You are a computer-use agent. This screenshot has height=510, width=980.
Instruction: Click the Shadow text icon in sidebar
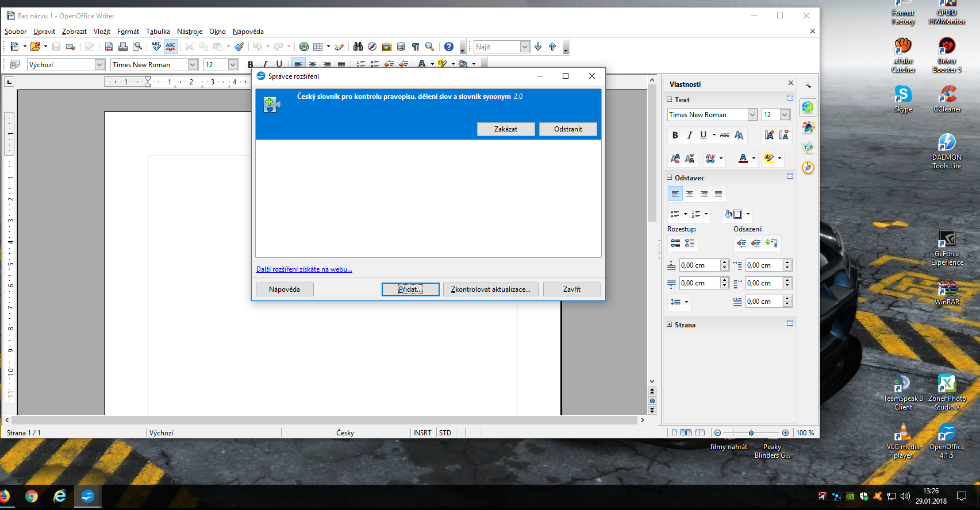pyautogui.click(x=739, y=136)
